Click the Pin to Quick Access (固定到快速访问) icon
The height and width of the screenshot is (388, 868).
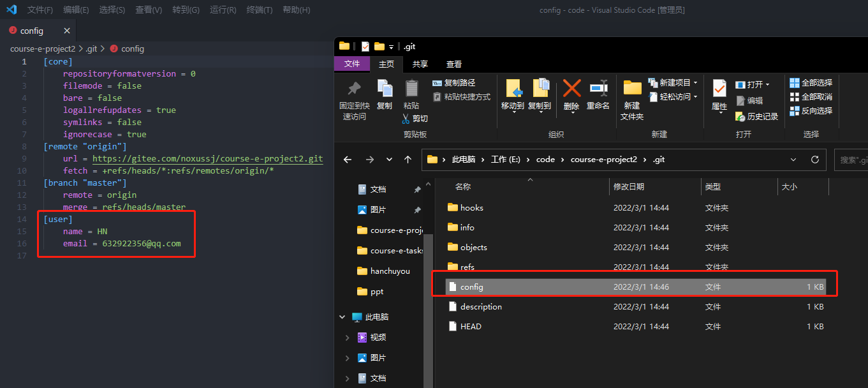(x=354, y=89)
